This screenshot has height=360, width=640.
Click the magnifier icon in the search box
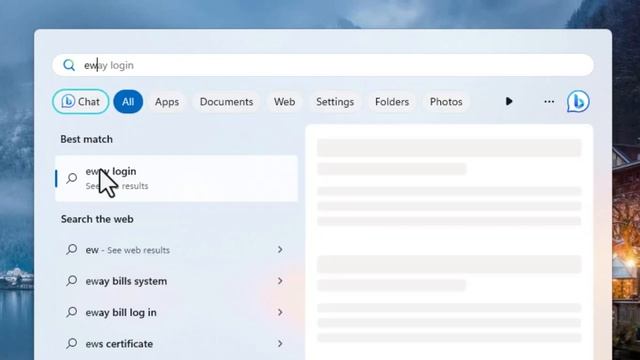(69, 65)
